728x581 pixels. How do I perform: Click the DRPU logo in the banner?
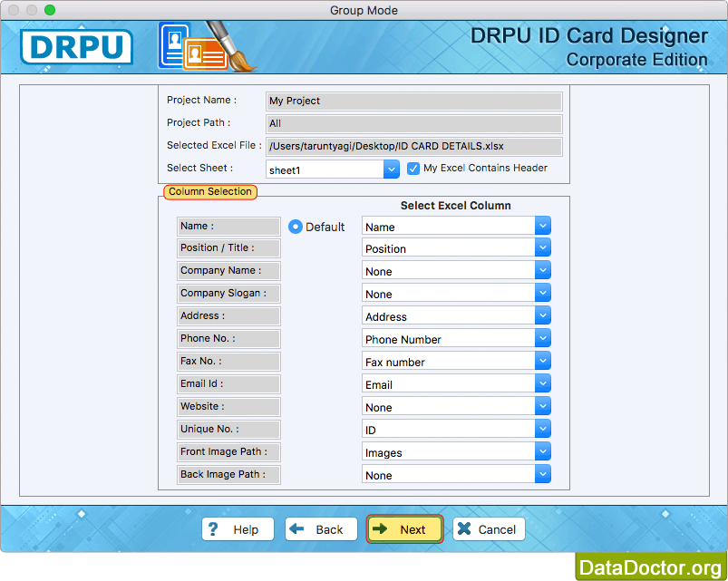tap(76, 47)
